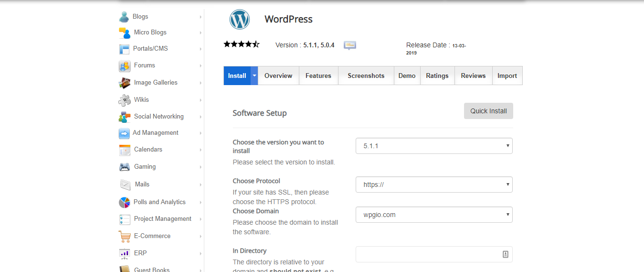Click the Quick Install button
644x272 pixels.
coord(488,111)
